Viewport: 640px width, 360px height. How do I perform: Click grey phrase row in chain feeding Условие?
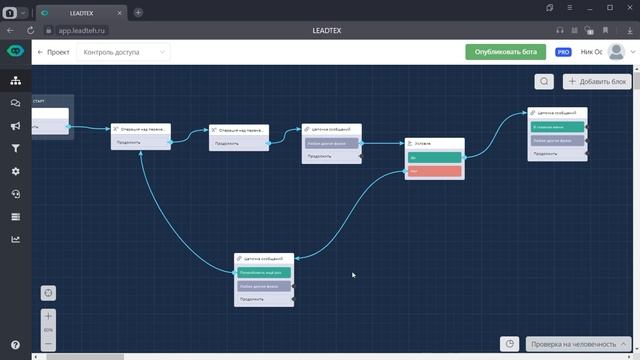(x=331, y=143)
